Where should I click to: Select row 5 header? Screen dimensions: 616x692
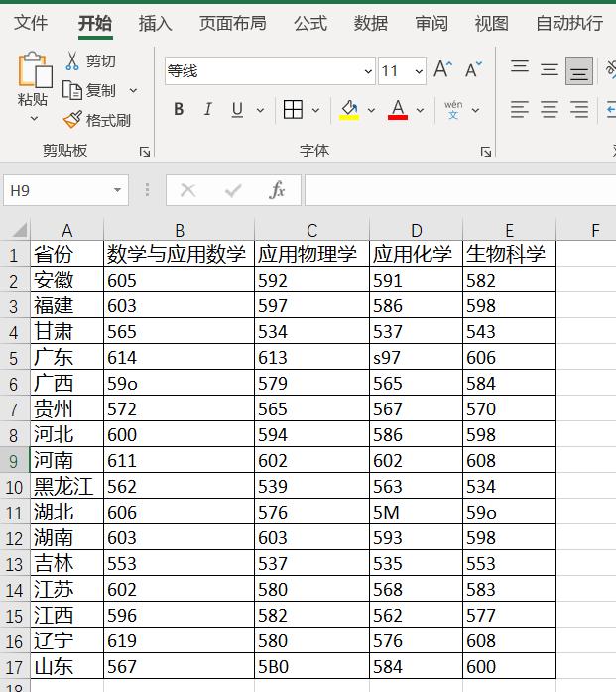pos(14,358)
